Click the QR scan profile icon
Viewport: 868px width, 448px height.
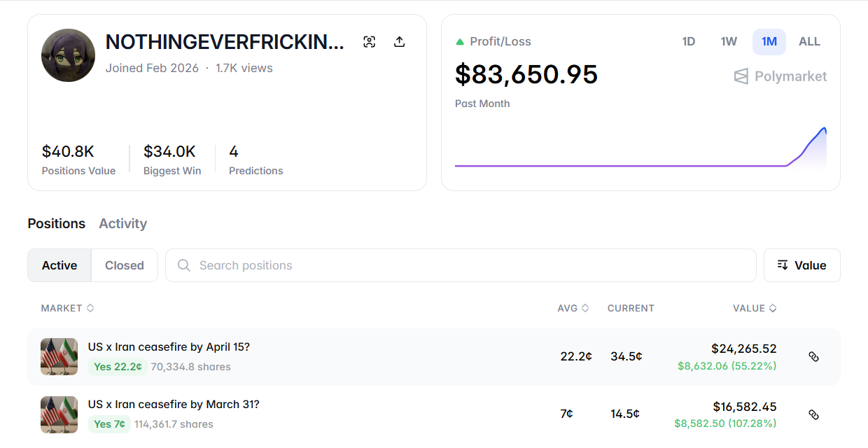pyautogui.click(x=370, y=42)
